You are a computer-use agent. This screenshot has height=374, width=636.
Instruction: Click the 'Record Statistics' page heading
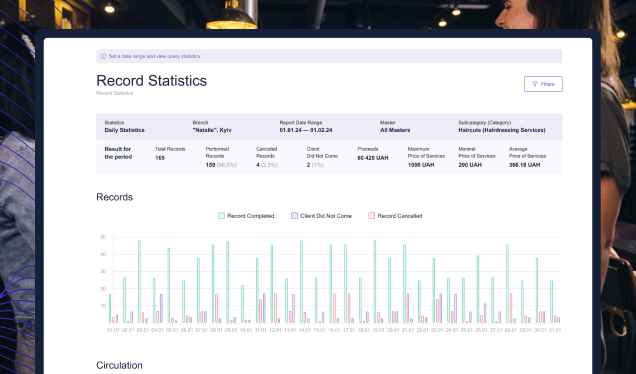(151, 81)
